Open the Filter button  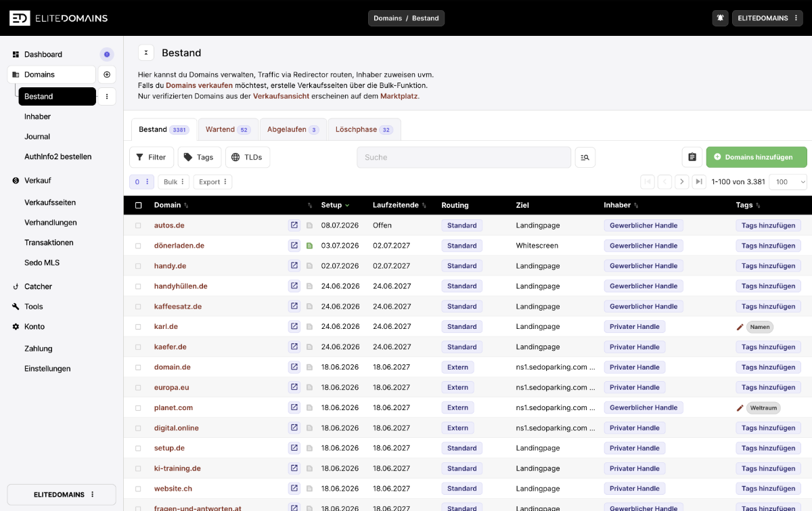tap(152, 157)
